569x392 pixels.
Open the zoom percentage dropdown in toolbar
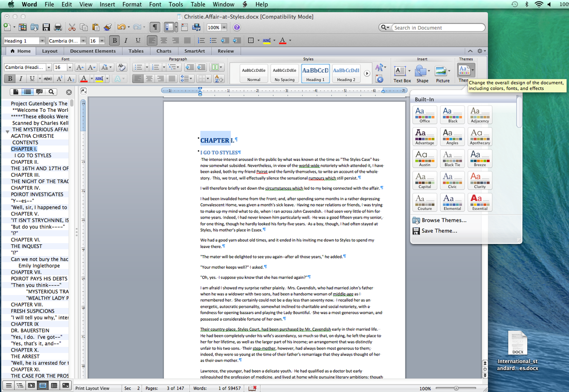coord(224,28)
